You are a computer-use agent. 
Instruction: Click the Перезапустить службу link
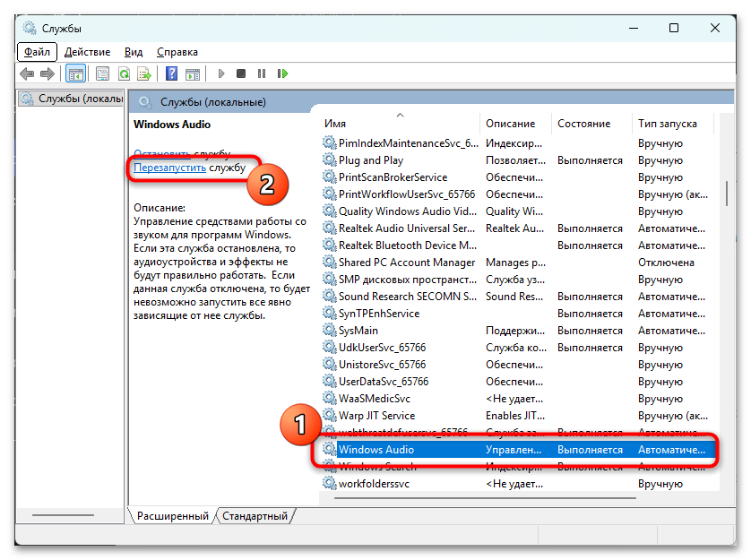(x=189, y=168)
